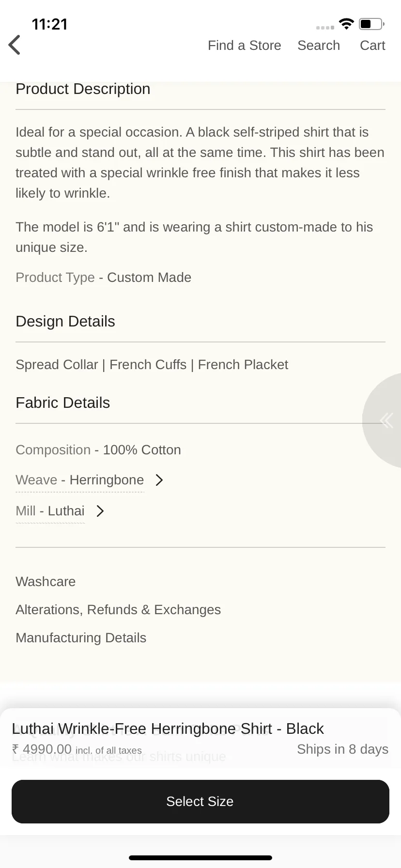Tap the Ships in 8 days text

point(343,749)
